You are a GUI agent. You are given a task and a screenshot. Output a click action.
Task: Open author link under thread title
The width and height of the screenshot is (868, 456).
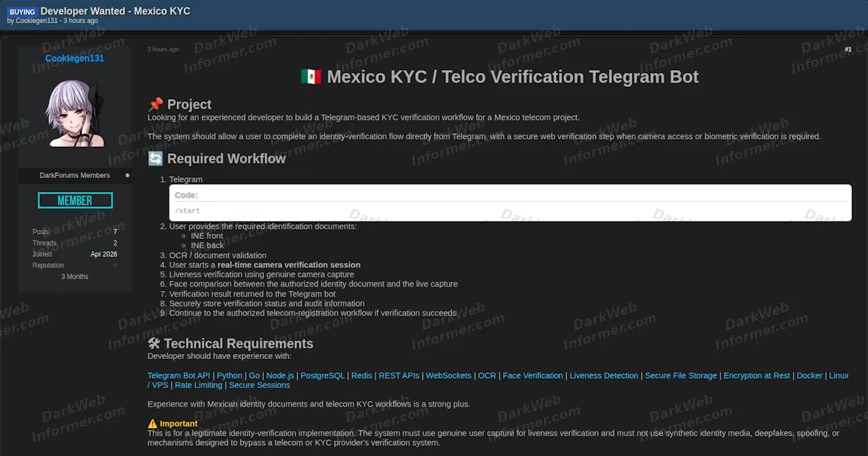(36, 21)
